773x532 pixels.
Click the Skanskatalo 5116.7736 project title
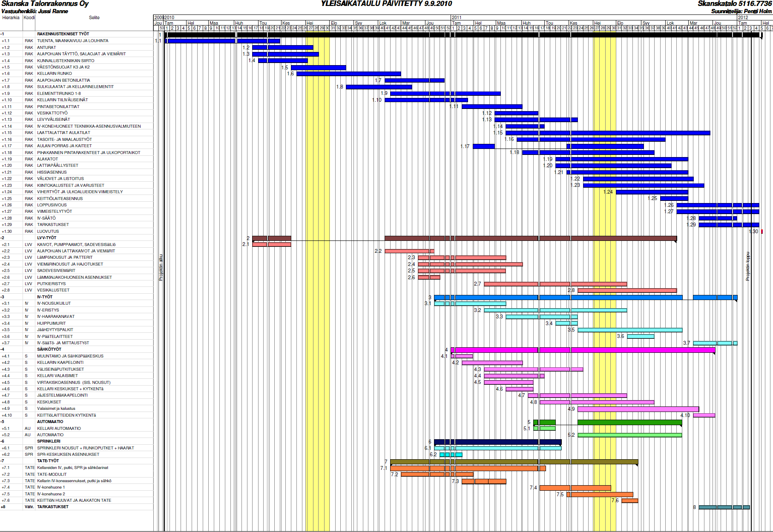(x=735, y=4)
